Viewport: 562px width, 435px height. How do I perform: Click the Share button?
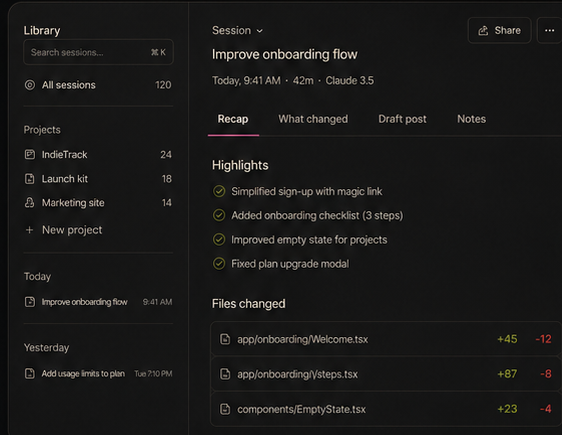[x=499, y=30]
